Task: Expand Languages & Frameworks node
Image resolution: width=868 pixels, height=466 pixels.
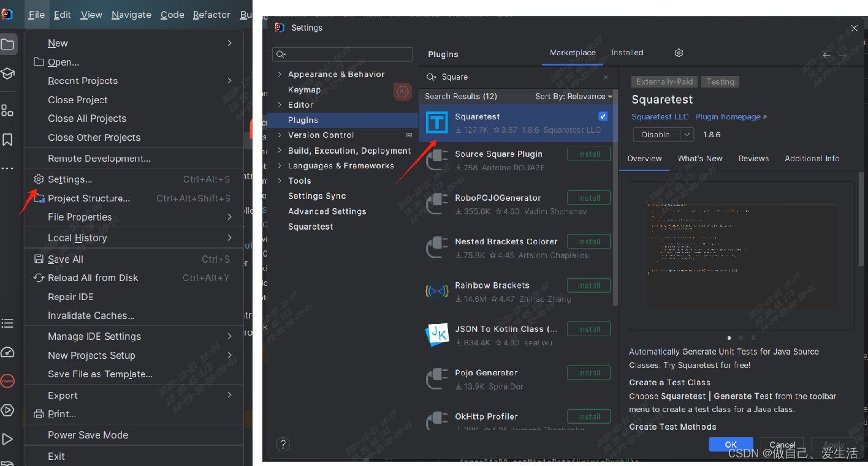Action: pos(280,165)
